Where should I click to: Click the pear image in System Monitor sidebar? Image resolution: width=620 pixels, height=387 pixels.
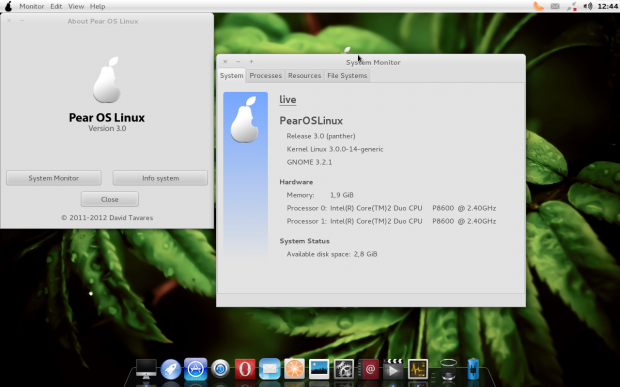245,120
